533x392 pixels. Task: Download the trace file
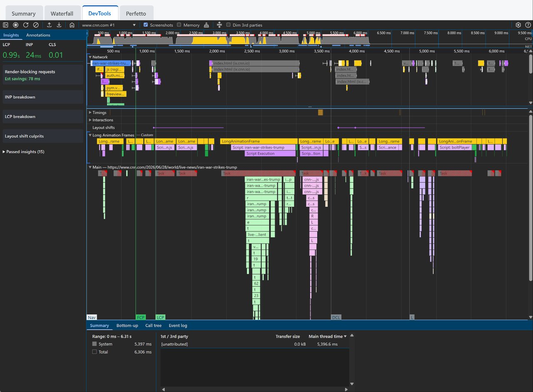pos(59,25)
